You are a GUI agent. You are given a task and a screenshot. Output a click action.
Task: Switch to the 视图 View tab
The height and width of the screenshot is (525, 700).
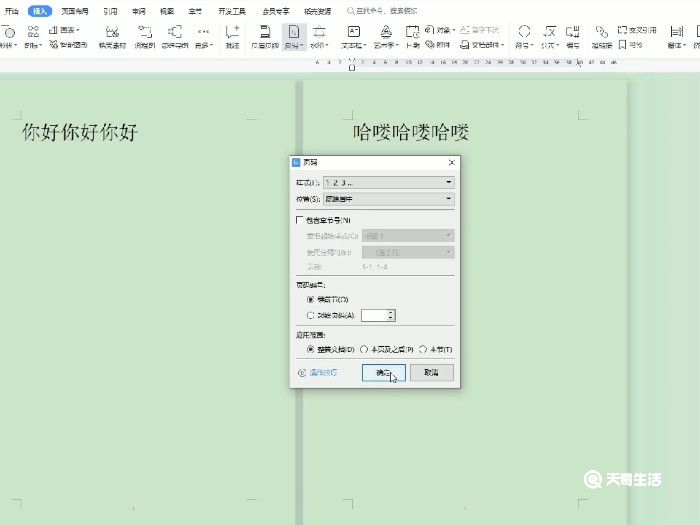(167, 11)
